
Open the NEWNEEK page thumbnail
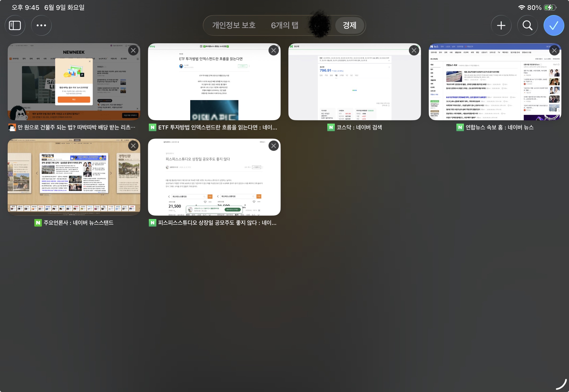[x=74, y=82]
